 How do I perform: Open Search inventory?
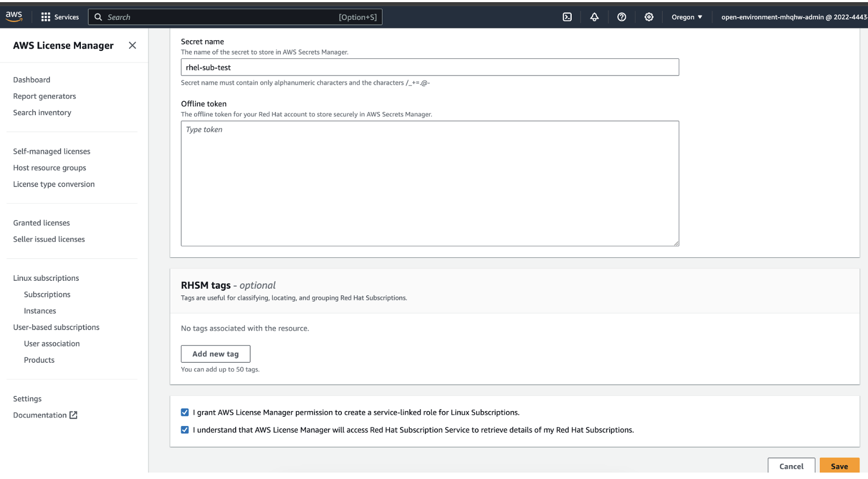click(x=42, y=113)
